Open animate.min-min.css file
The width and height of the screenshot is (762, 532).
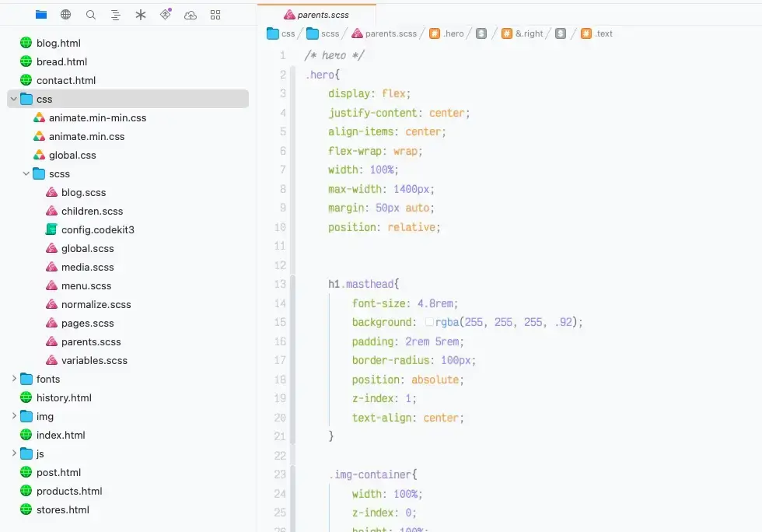97,117
